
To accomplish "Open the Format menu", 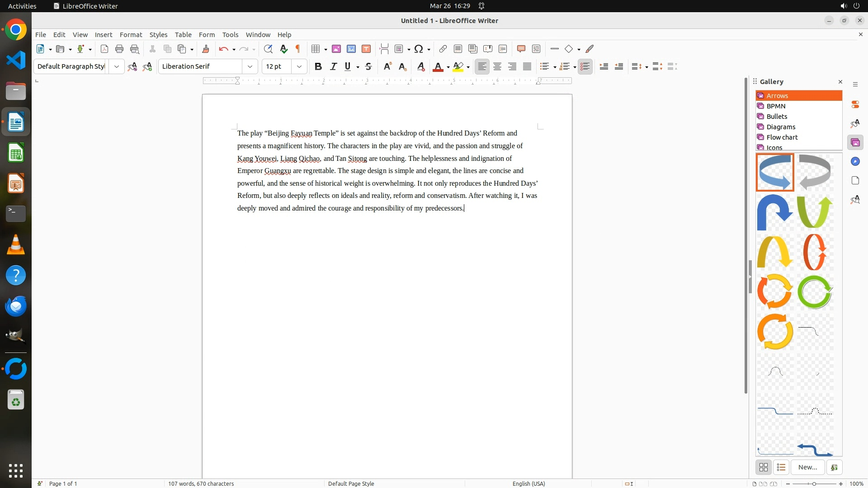I will (x=131, y=35).
